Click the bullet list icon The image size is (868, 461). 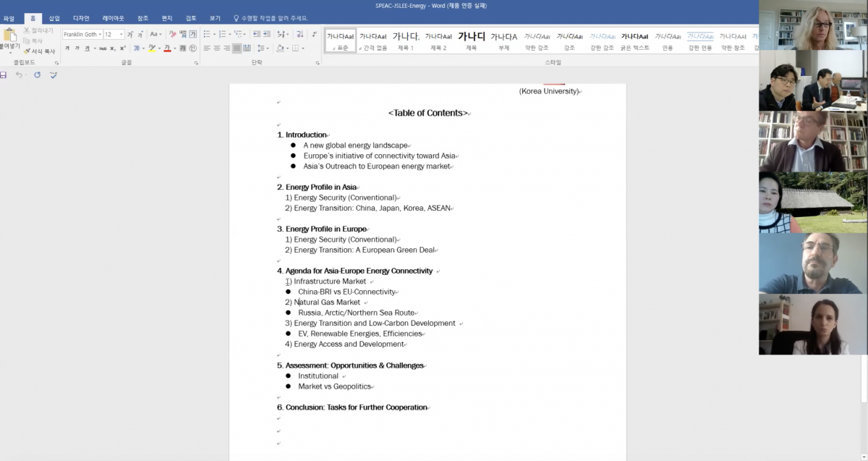(207, 34)
